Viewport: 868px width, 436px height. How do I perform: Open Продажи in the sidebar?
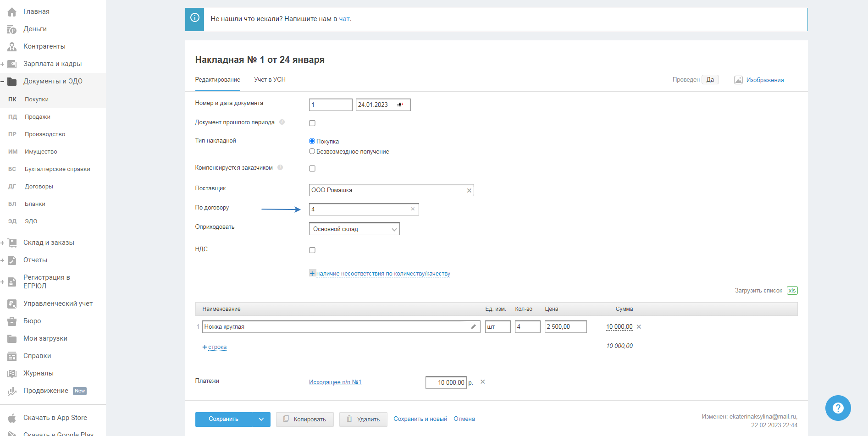[x=38, y=117]
